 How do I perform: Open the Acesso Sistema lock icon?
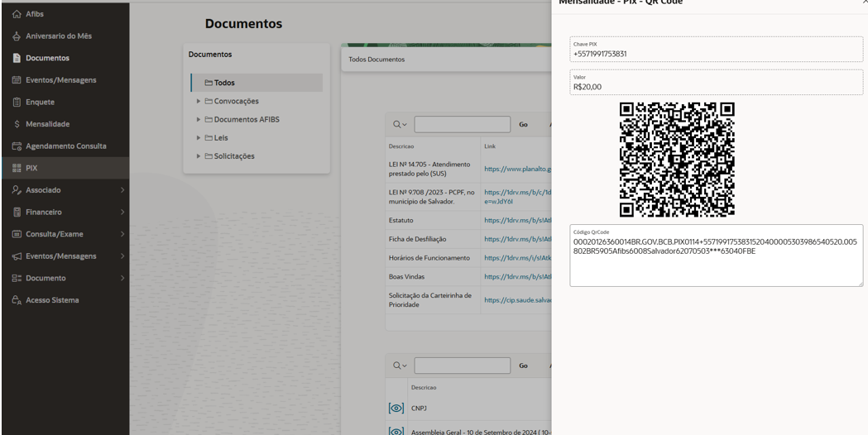pyautogui.click(x=17, y=300)
